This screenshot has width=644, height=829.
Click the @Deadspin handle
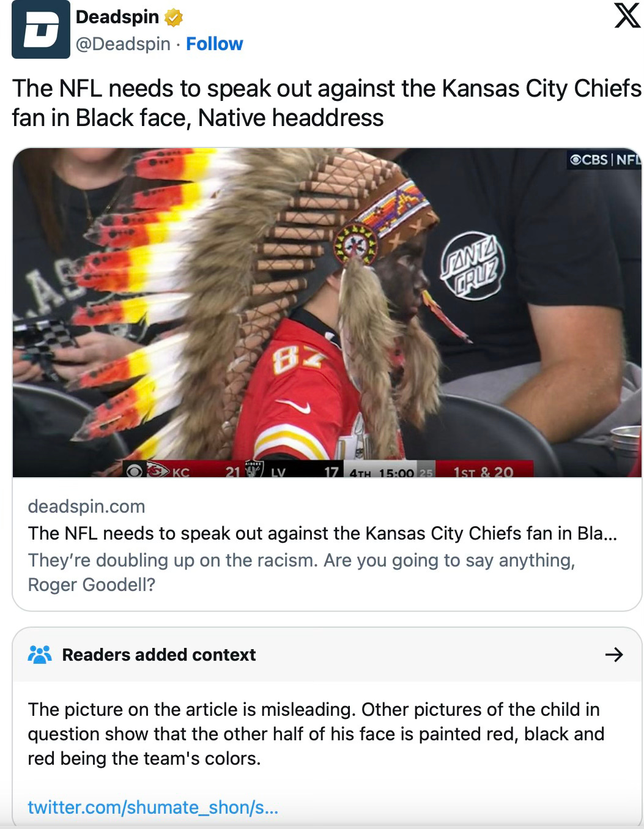tap(123, 44)
